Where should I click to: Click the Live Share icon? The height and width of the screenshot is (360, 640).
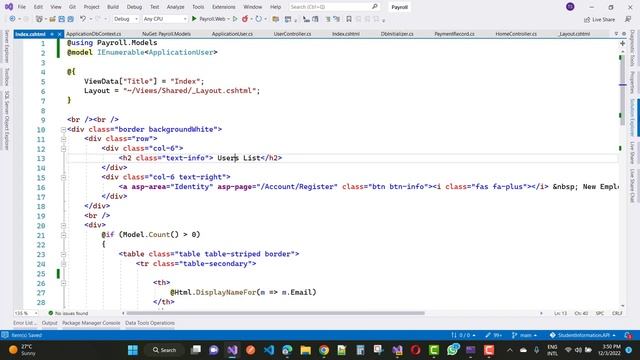click(587, 19)
